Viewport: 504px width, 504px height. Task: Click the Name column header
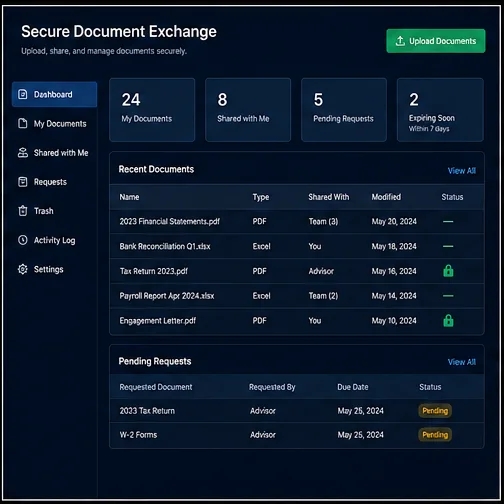tap(129, 197)
